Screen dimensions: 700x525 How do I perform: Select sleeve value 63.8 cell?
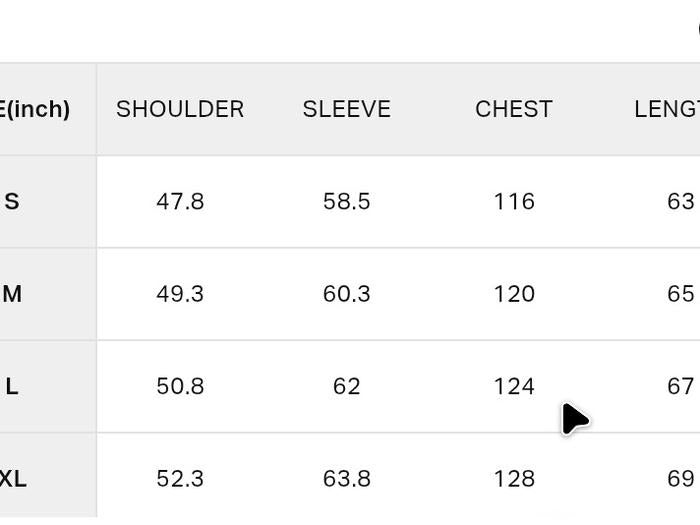coord(347,479)
